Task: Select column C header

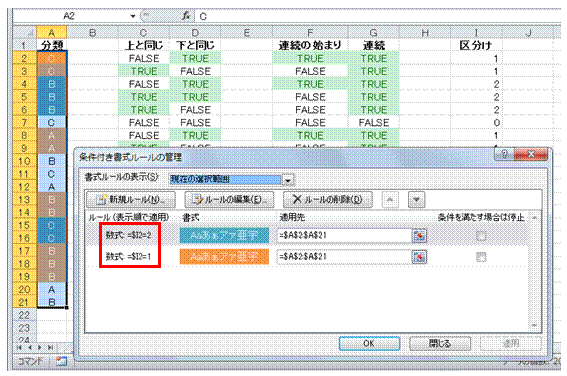Action: [144, 33]
